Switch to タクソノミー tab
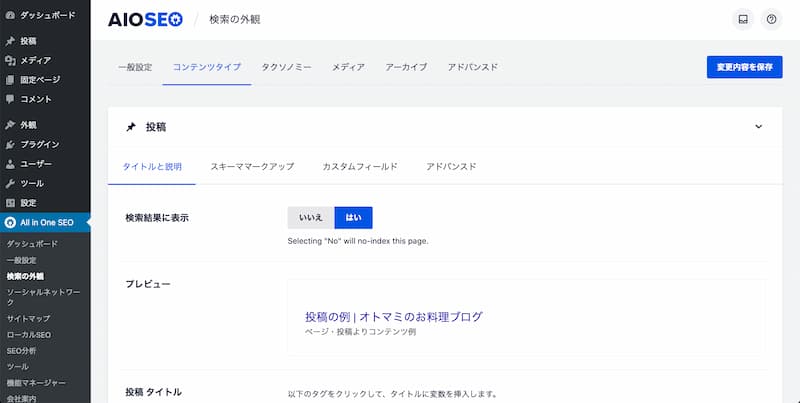 click(x=286, y=67)
